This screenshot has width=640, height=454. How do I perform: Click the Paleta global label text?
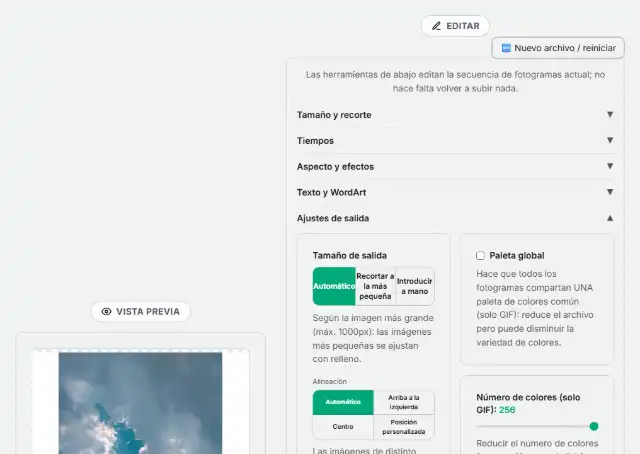pos(517,256)
